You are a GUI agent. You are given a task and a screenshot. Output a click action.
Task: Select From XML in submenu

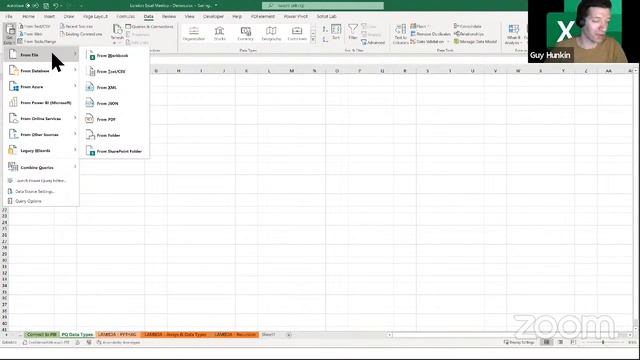pos(114,87)
